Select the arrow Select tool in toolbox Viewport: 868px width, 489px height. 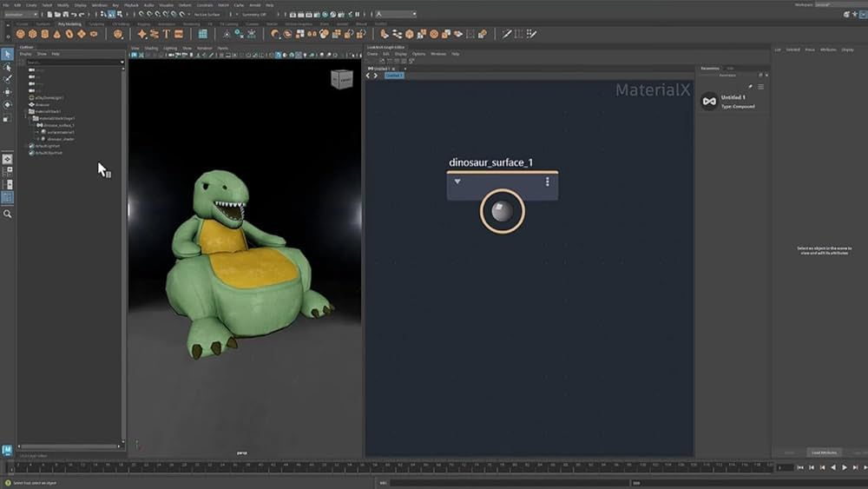point(7,55)
